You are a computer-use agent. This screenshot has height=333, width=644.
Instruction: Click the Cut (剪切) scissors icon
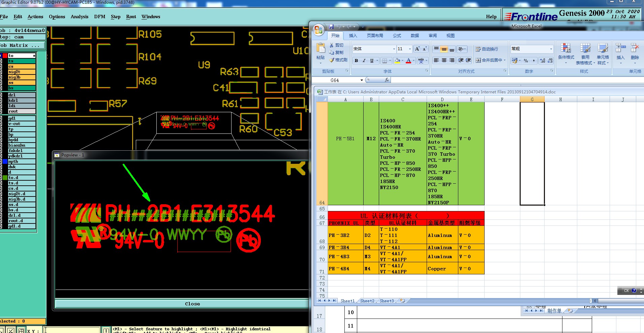pos(332,45)
